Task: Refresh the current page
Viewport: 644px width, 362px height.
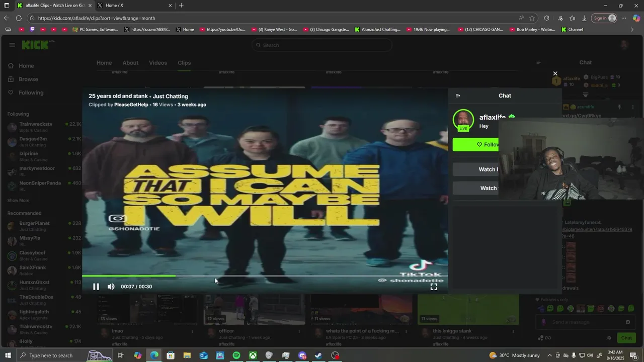Action: 19,18
